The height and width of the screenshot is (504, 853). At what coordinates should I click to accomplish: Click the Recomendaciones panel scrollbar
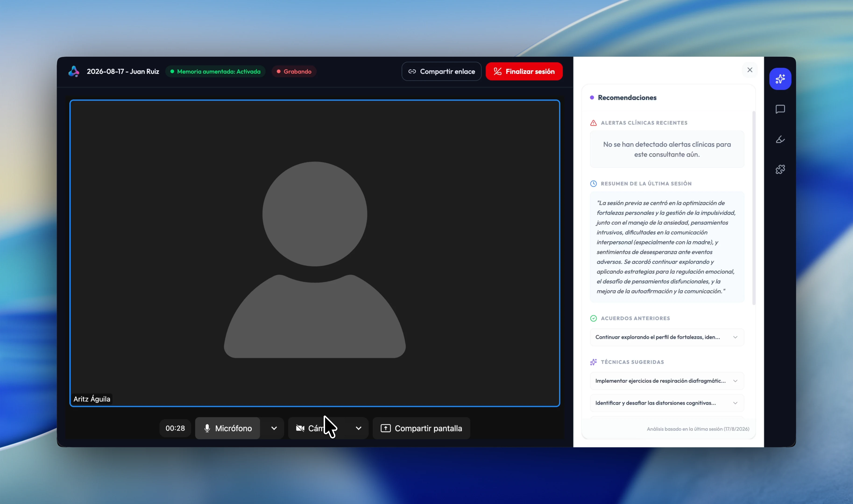754,208
